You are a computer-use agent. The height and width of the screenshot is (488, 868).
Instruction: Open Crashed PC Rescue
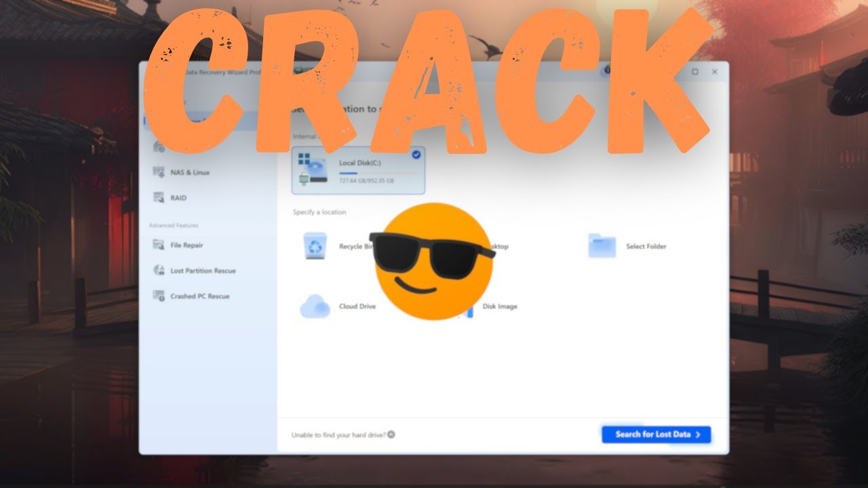coord(191,296)
